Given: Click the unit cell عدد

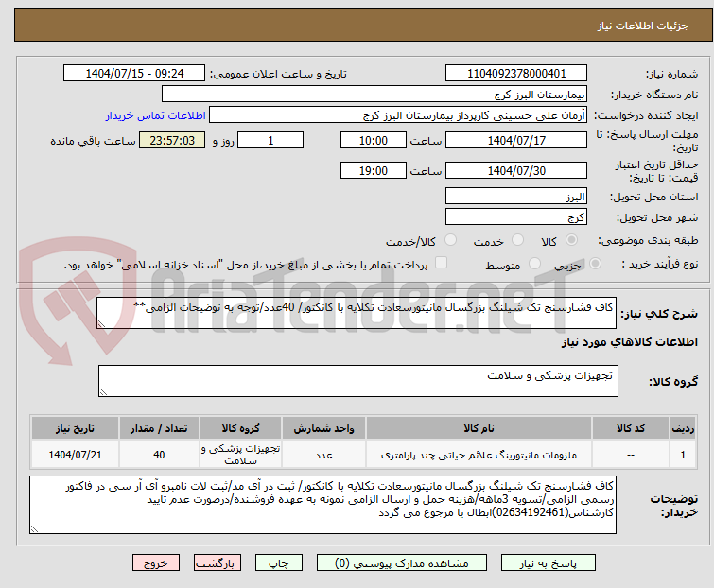Looking at the screenshot, I should pyautogui.click(x=323, y=455).
